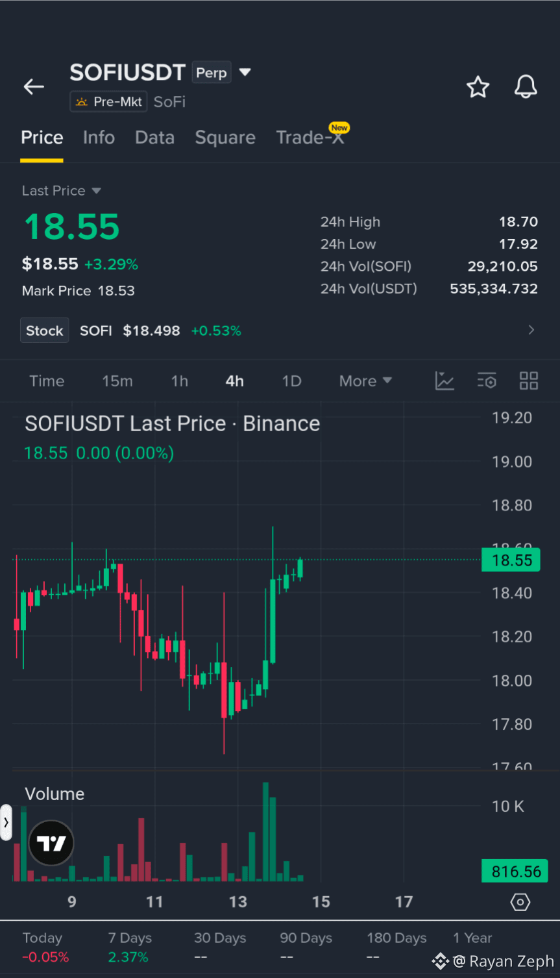Select the 15m chart interval

[117, 381]
